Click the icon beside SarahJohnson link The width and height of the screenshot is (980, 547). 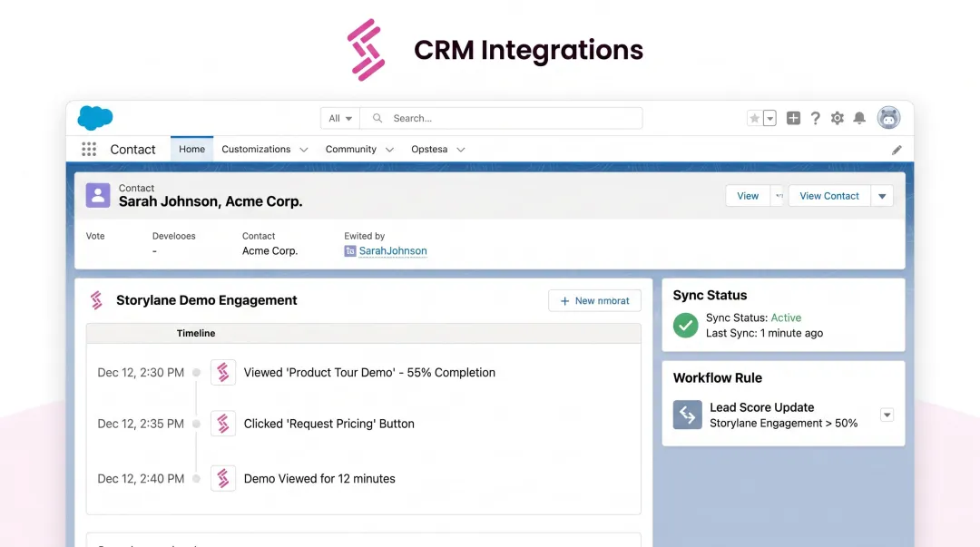point(350,251)
